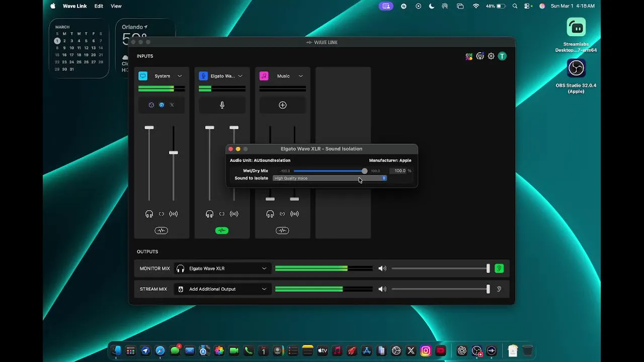644x362 pixels.
Task: Open Apple TV in the Dock
Action: [x=323, y=350]
